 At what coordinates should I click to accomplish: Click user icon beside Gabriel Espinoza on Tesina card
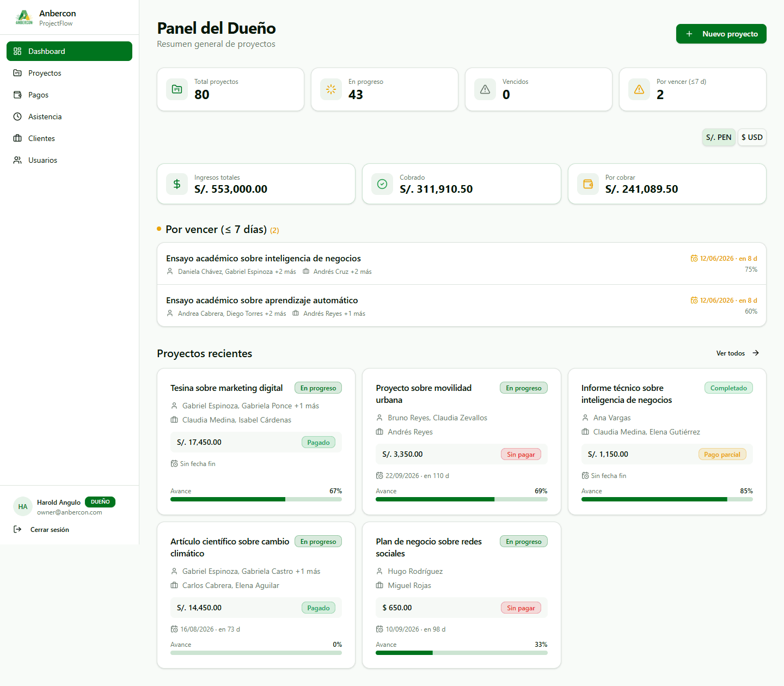174,406
